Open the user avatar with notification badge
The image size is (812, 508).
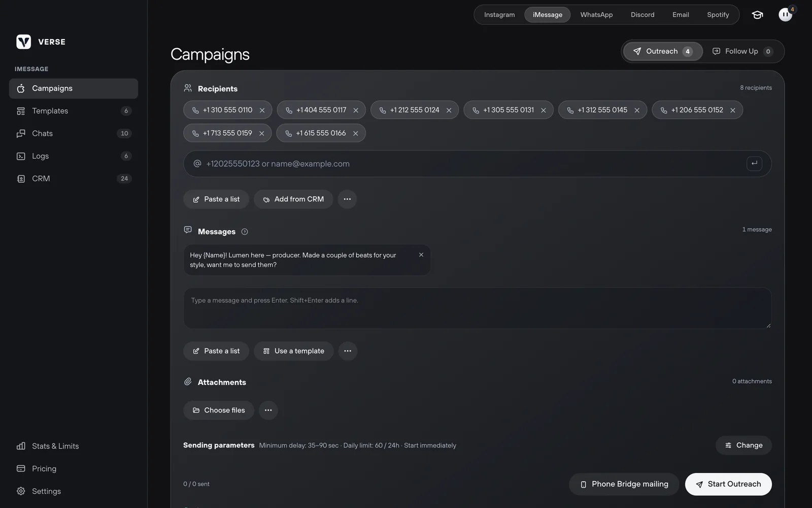tap(786, 14)
